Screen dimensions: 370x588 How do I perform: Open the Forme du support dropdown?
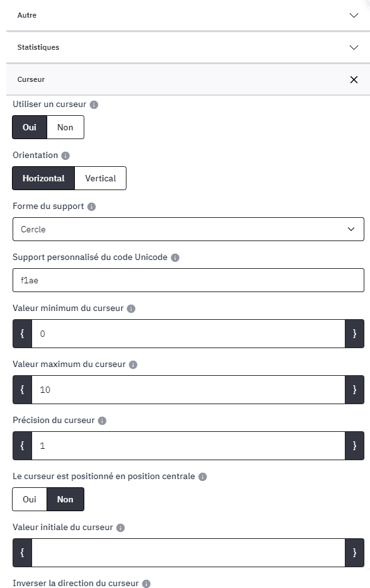[x=188, y=229]
